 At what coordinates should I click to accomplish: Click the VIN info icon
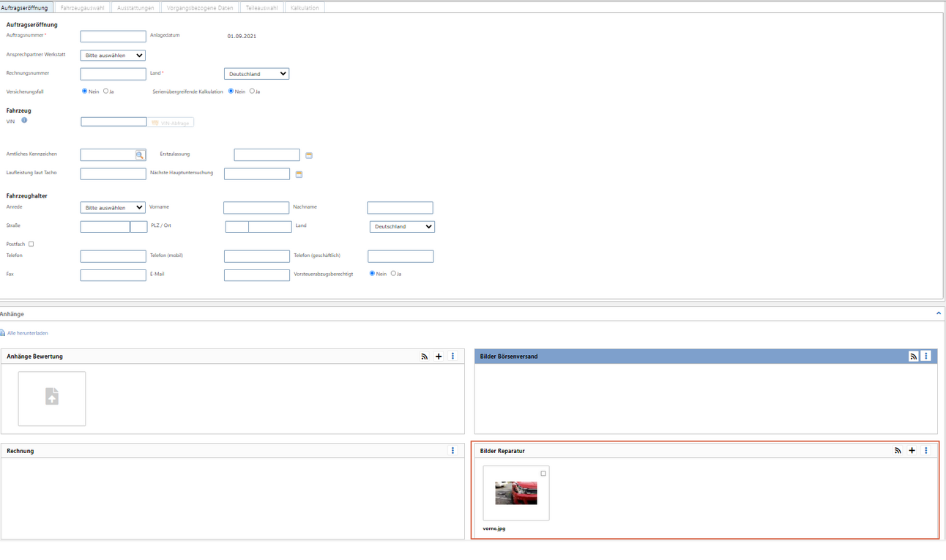click(x=24, y=120)
